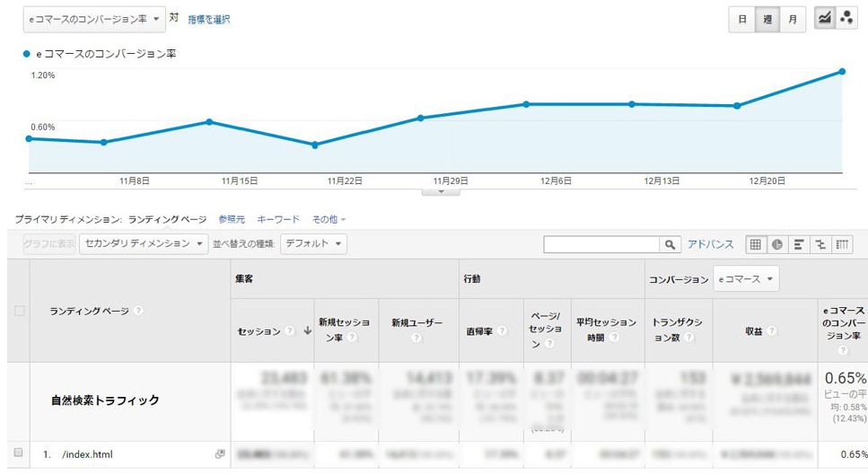Select the performance bar view icon
The width and height of the screenshot is (868, 475).
pos(798,244)
